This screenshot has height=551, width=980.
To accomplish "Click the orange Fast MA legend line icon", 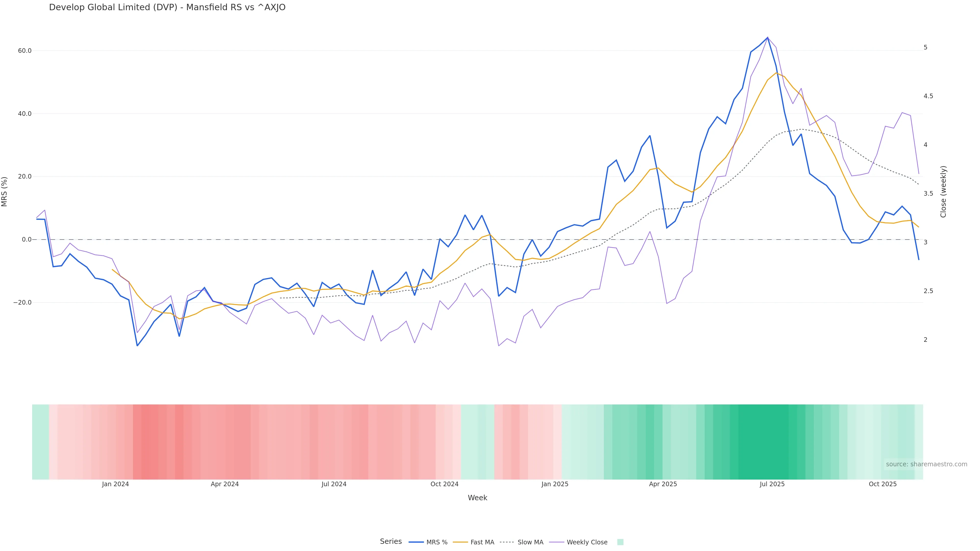I will tap(460, 542).
